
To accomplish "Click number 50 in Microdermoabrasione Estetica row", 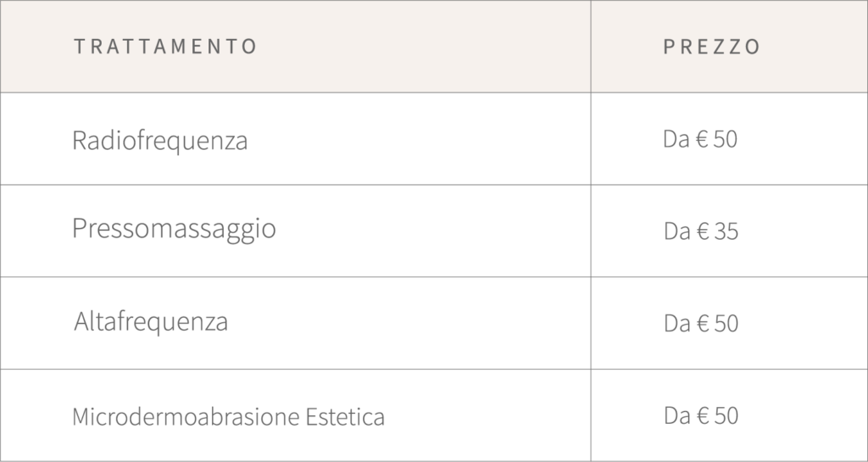I will (x=726, y=415).
